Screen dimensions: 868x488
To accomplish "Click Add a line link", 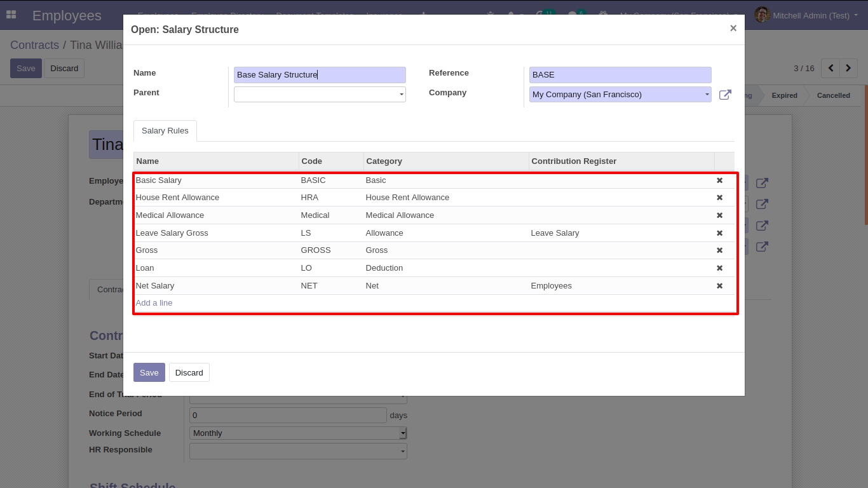I will [x=154, y=303].
